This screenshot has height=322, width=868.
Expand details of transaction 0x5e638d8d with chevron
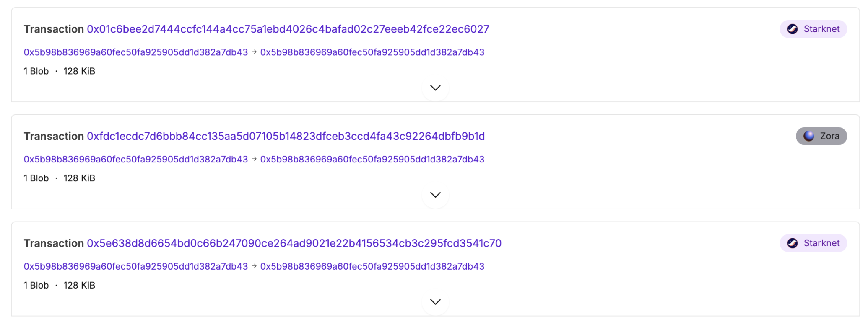[435, 302]
